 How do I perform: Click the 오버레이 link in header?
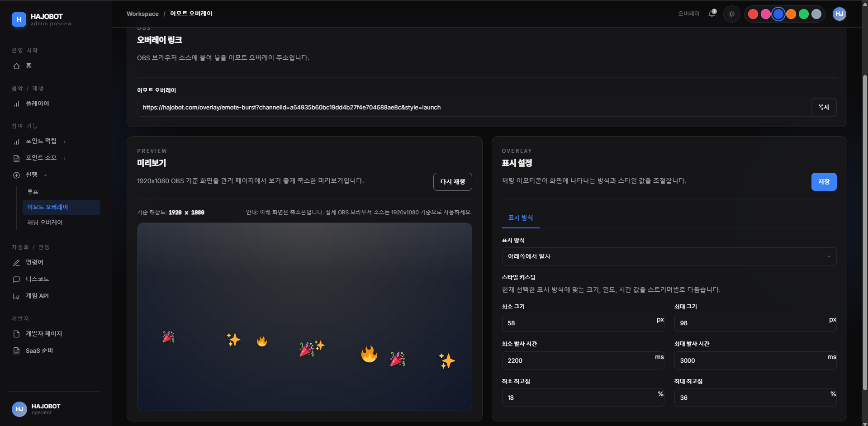point(688,14)
